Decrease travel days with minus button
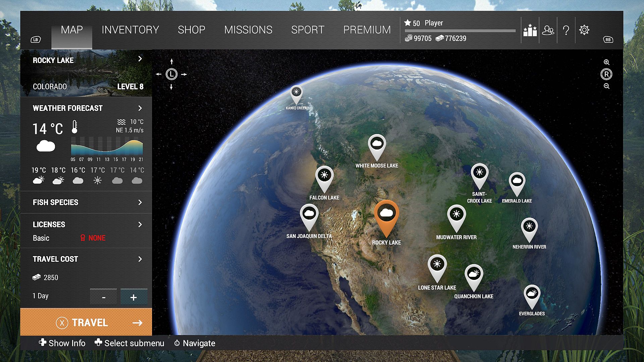The height and width of the screenshot is (362, 644). click(x=103, y=297)
